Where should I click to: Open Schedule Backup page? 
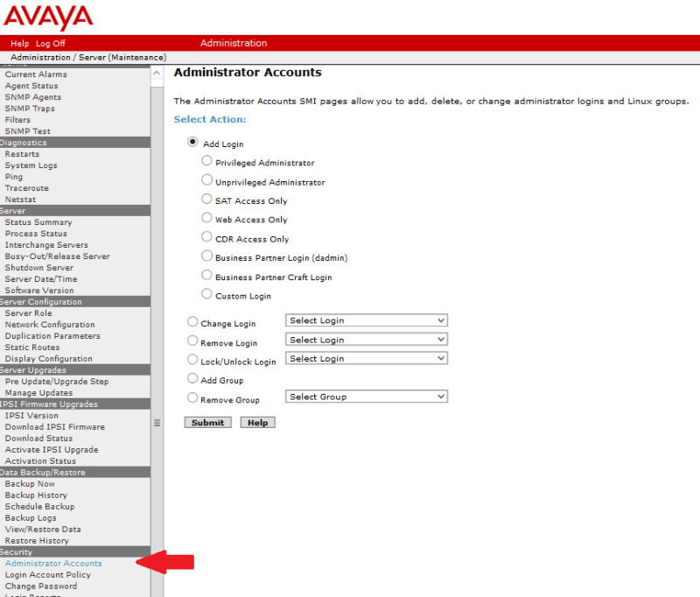click(x=39, y=507)
